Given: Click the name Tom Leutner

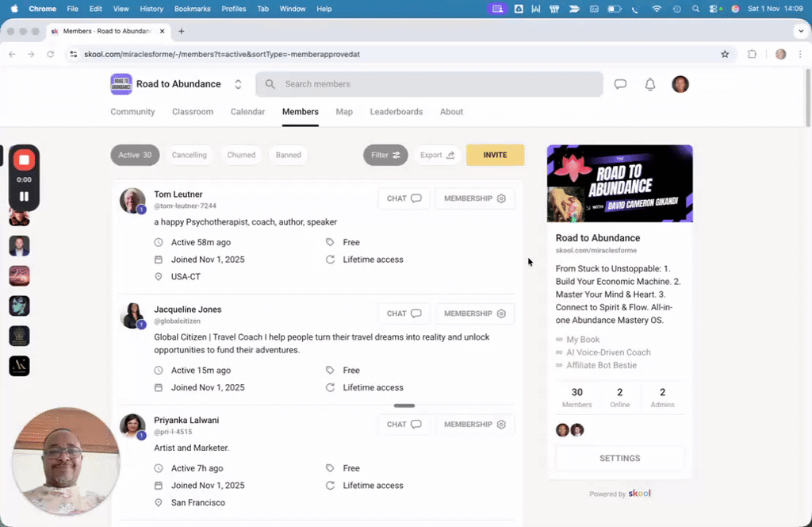Looking at the screenshot, I should [178, 194].
